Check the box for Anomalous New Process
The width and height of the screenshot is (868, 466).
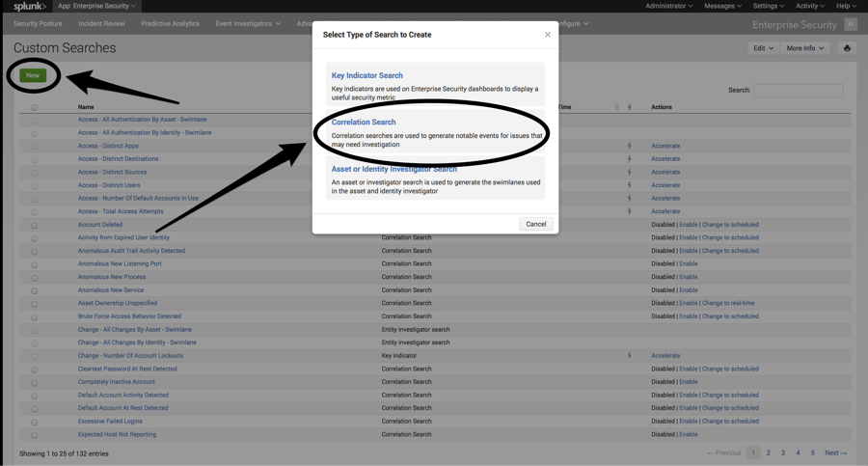click(35, 278)
